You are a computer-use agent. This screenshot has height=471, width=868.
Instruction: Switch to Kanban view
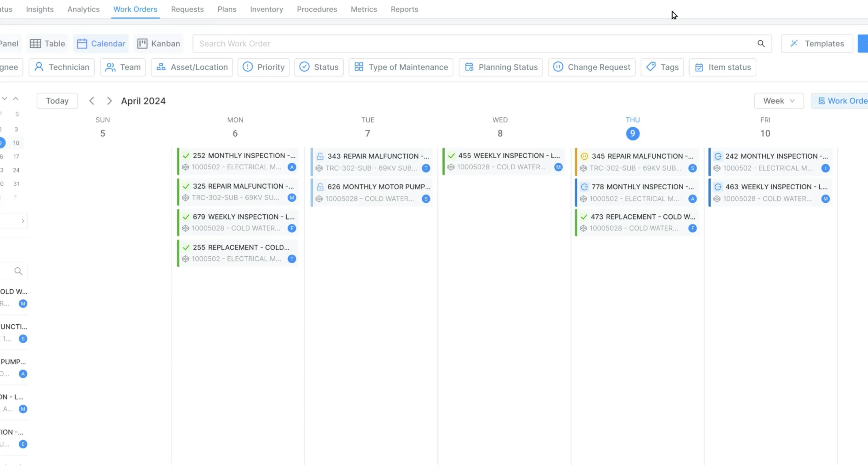click(x=158, y=43)
